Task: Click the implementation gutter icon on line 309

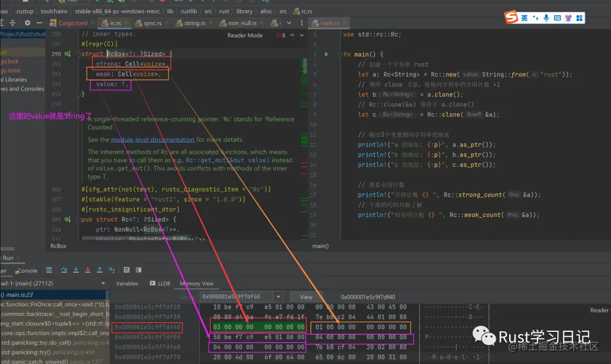Action: click(x=67, y=219)
